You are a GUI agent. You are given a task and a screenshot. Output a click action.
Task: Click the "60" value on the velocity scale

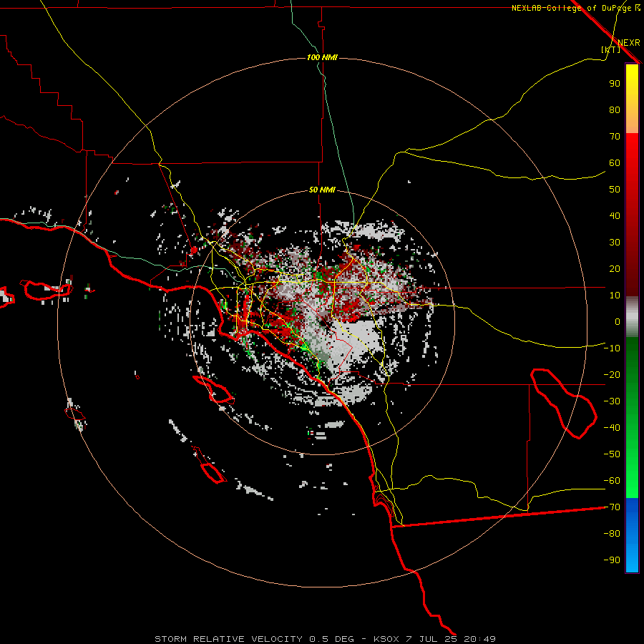pyautogui.click(x=615, y=163)
